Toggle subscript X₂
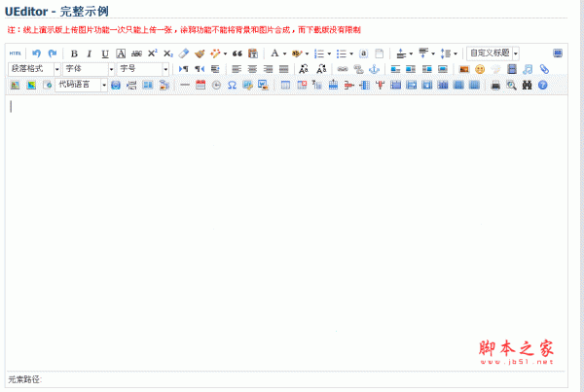 [168, 53]
